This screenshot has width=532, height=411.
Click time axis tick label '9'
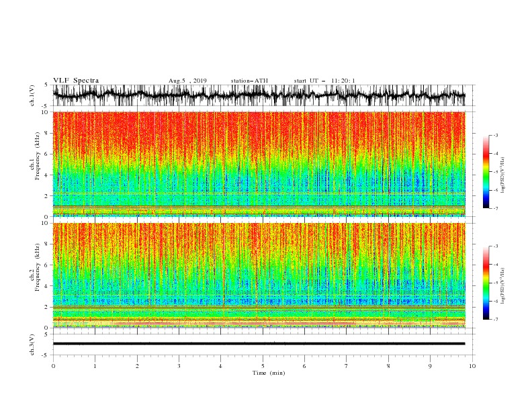coord(430,366)
